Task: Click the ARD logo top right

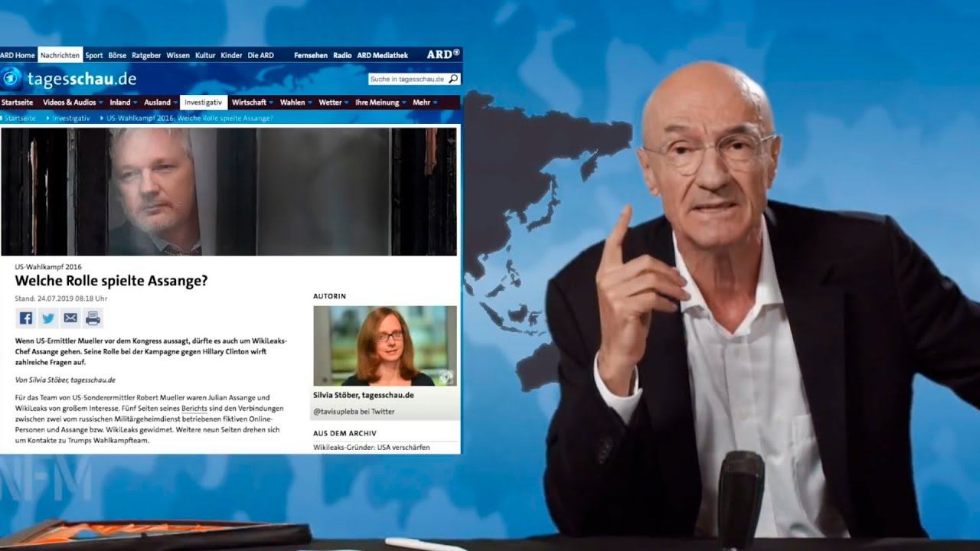Action: 443,55
